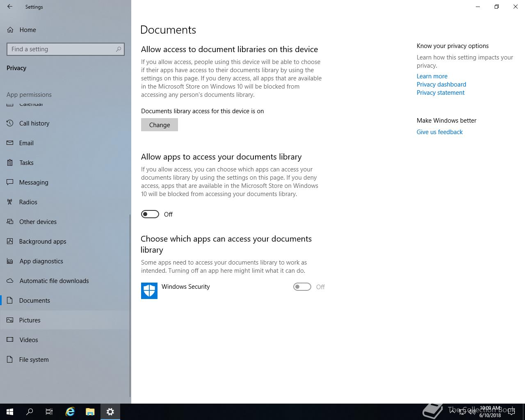Click the Videos icon in sidebar

10,340
